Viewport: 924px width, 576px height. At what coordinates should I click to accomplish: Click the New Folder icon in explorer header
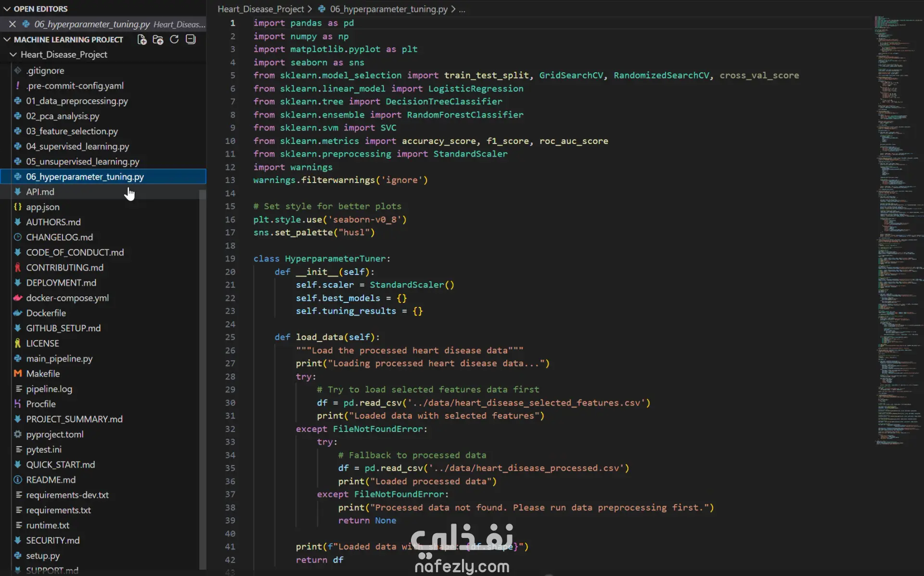158,39
